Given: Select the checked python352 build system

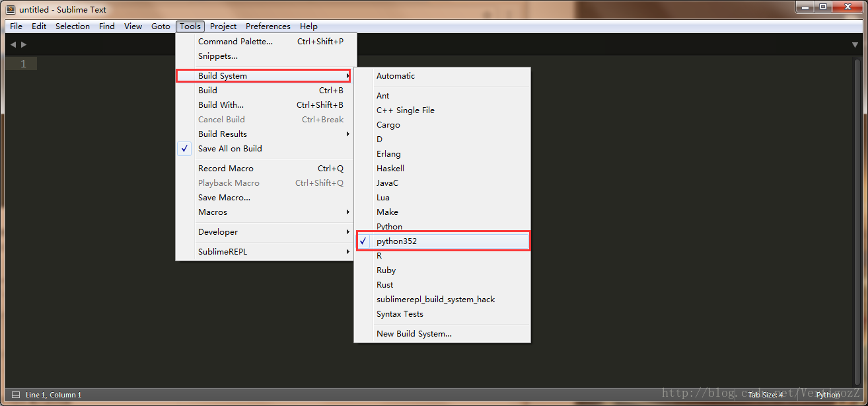Looking at the screenshot, I should click(x=443, y=241).
